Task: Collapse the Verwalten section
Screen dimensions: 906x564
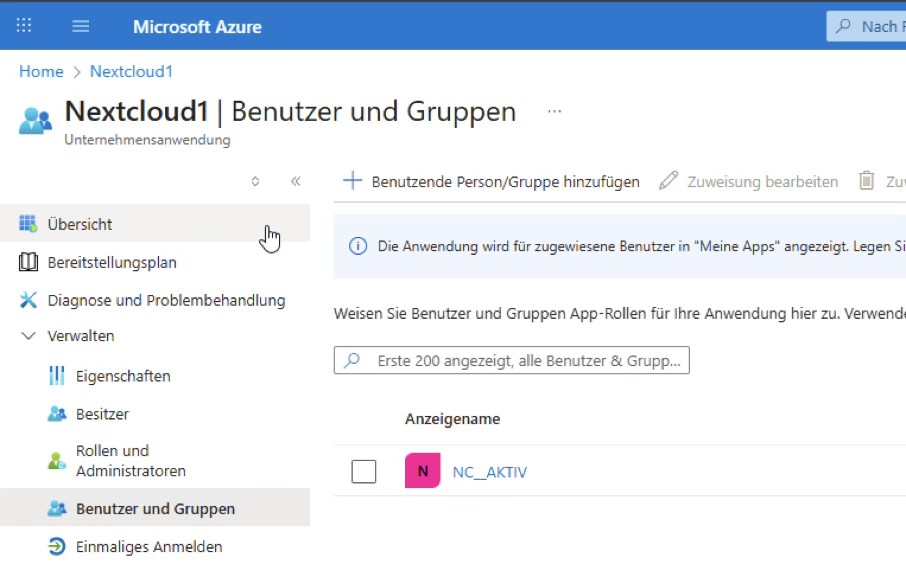Action: (x=28, y=336)
